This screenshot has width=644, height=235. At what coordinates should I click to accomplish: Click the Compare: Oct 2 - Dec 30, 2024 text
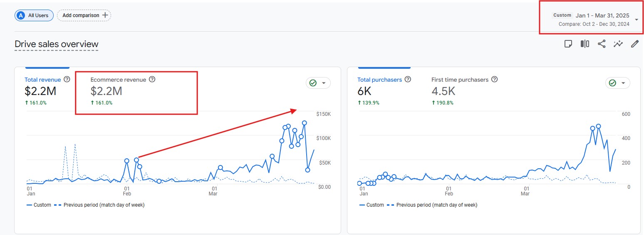point(594,24)
